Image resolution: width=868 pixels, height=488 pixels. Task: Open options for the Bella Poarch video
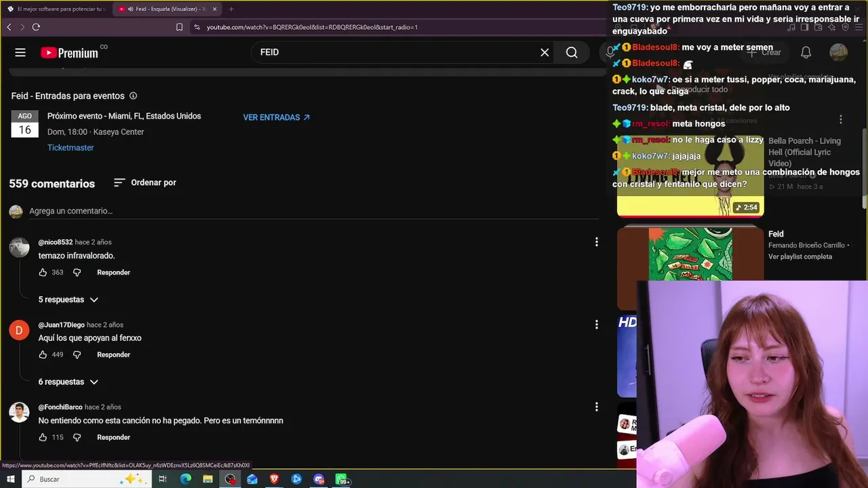point(841,119)
